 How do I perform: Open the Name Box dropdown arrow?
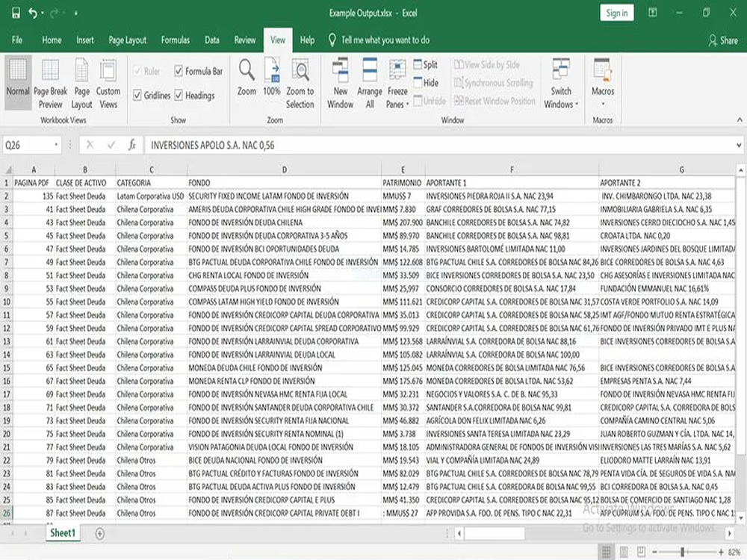tap(56, 145)
